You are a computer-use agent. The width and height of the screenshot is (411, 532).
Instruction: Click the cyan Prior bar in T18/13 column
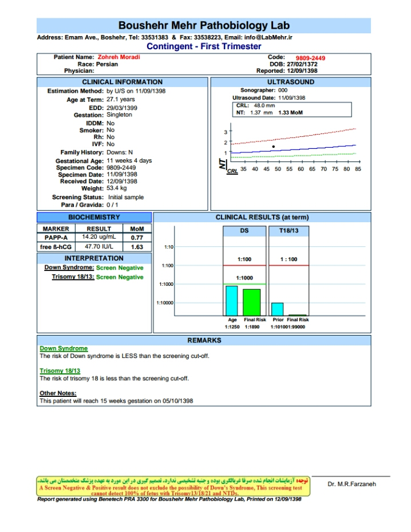(278, 309)
